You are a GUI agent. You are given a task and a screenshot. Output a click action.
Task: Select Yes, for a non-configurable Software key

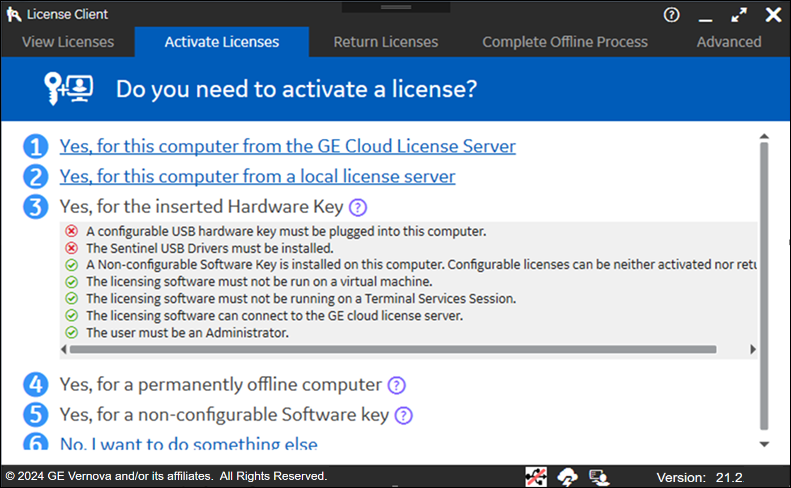(x=224, y=415)
